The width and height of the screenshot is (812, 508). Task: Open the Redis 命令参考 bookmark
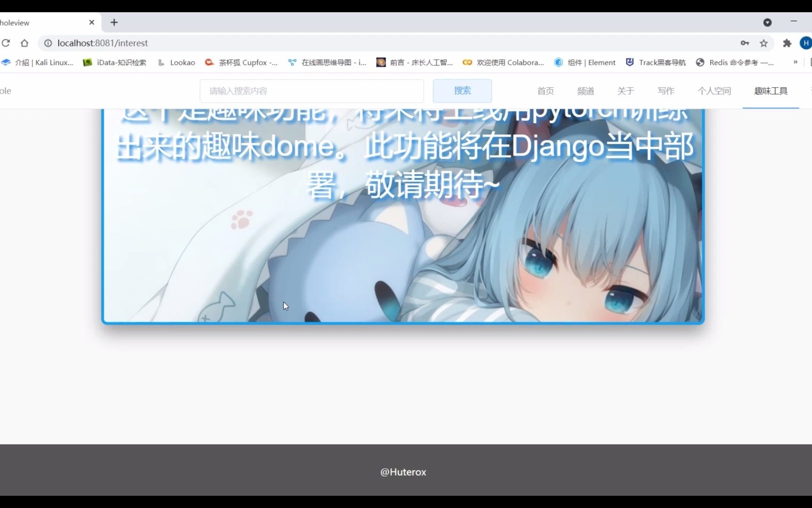coord(735,62)
